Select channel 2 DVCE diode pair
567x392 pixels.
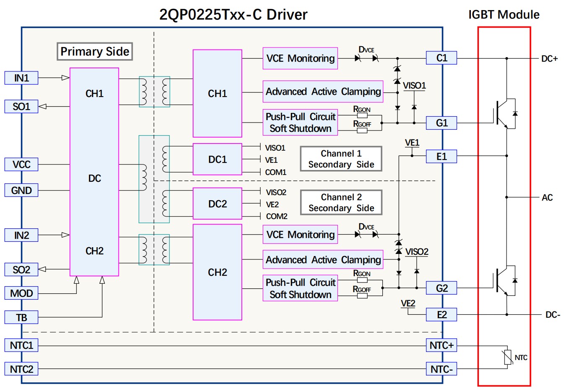coord(366,235)
